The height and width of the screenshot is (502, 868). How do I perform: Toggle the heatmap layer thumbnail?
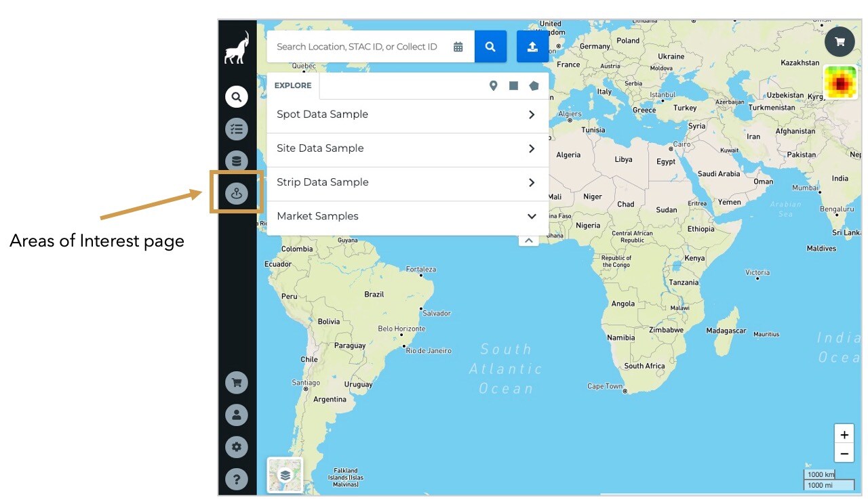click(840, 83)
